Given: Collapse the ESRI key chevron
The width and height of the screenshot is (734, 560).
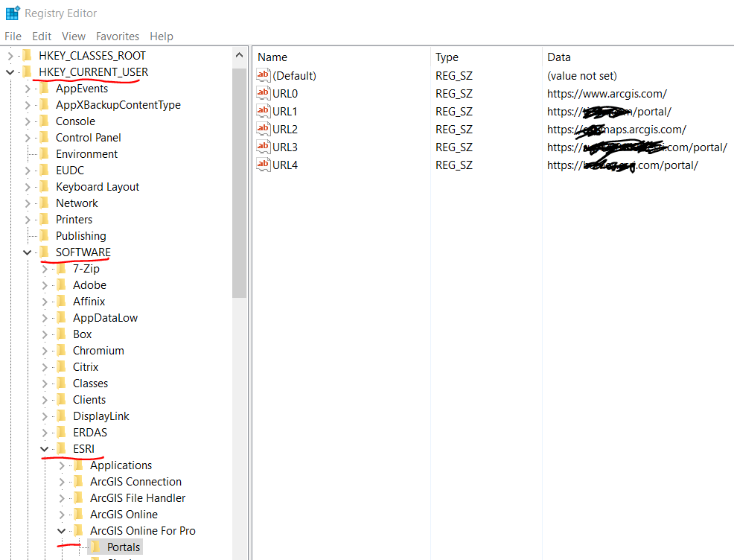Looking at the screenshot, I should coord(45,449).
